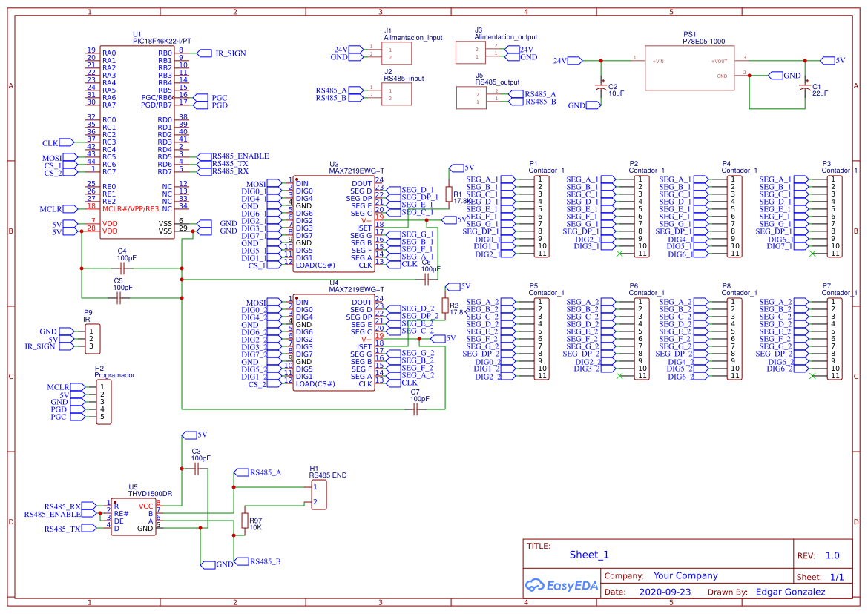
Task: Select the THVD1500DR RS485 transceiver U5
Action: click(132, 518)
